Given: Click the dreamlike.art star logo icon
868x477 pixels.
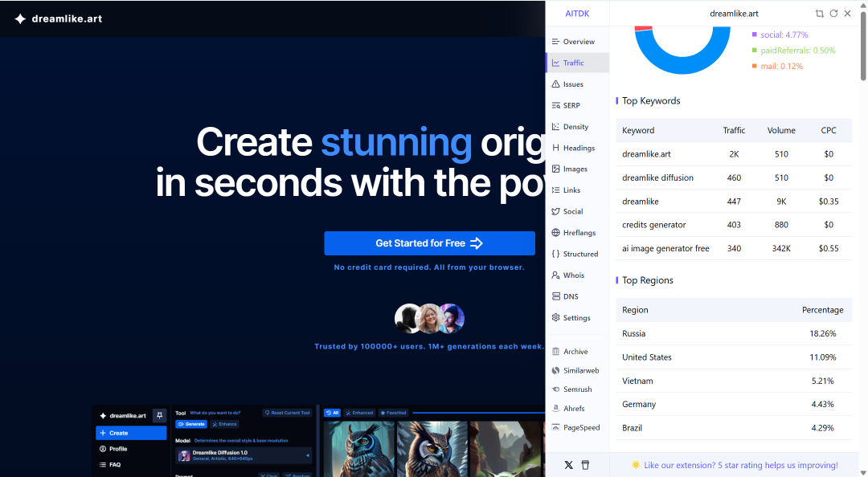Looking at the screenshot, I should [x=20, y=18].
